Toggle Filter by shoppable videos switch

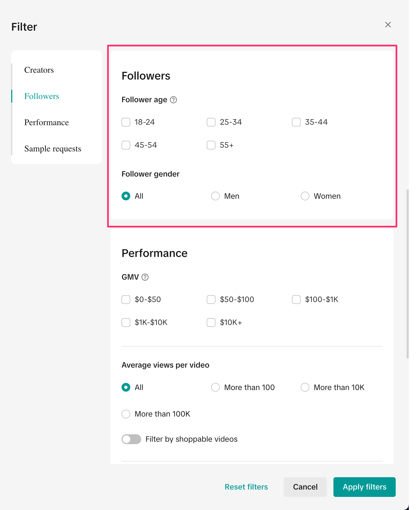pyautogui.click(x=131, y=439)
